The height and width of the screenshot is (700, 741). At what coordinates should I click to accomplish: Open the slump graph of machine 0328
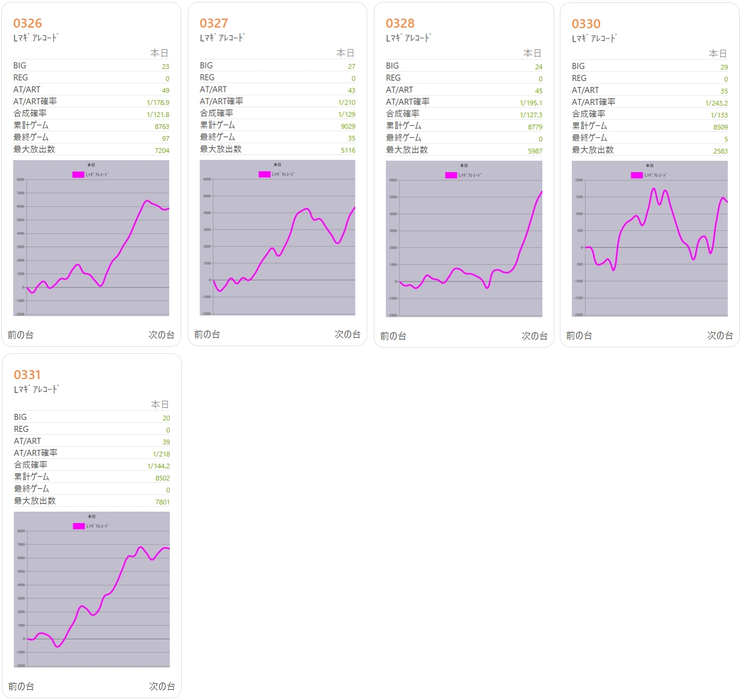pos(464,239)
